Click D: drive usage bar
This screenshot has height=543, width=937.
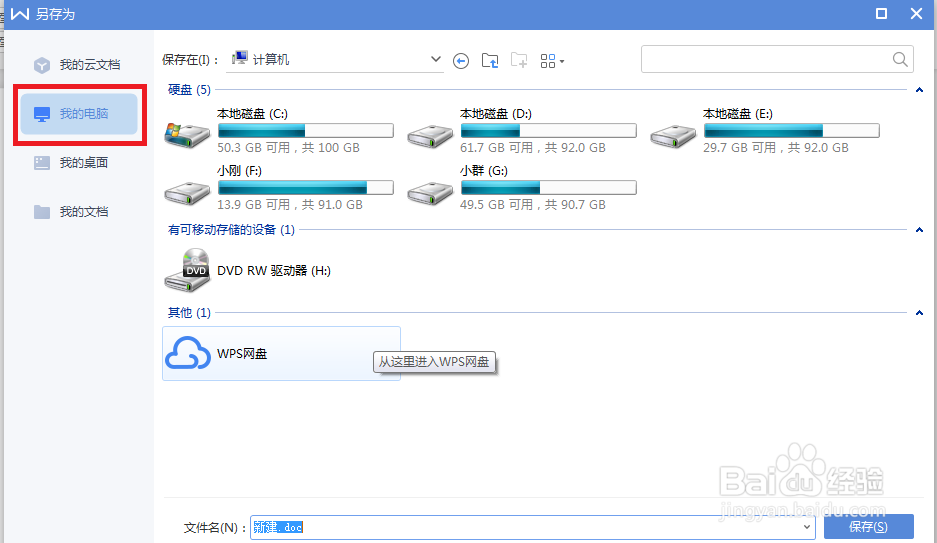[x=549, y=130]
